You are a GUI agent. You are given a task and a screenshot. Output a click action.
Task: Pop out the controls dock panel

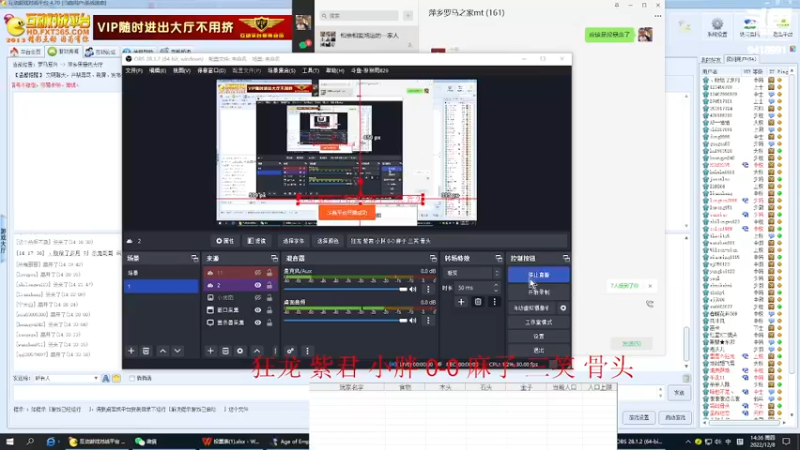tap(566, 259)
